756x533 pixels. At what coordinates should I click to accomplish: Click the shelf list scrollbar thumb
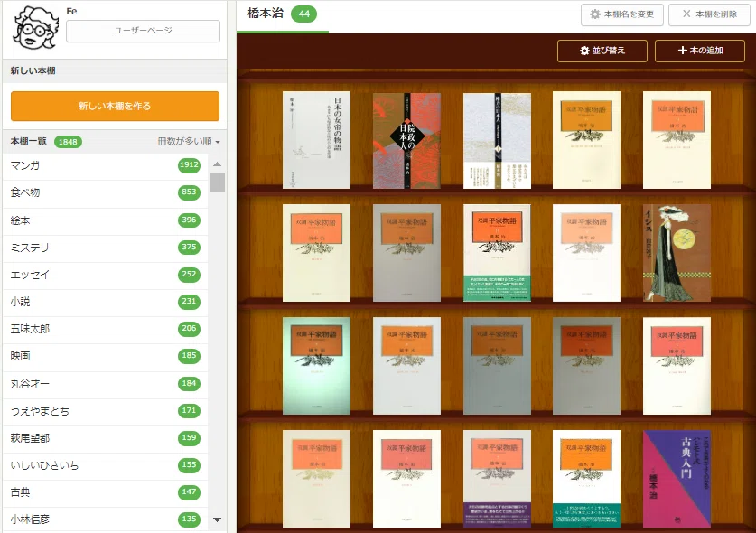click(218, 182)
